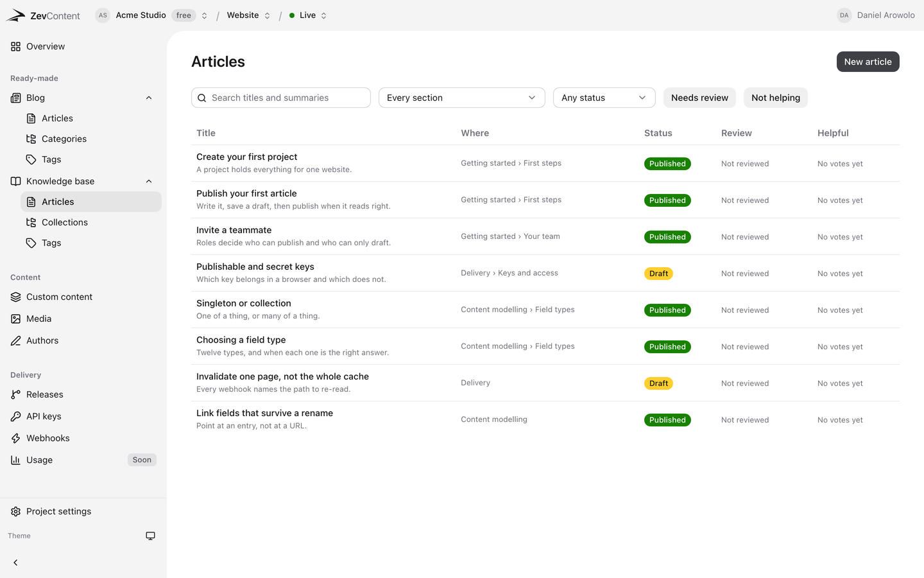Click the API keys key icon
The width and height of the screenshot is (924, 578).
pos(15,416)
